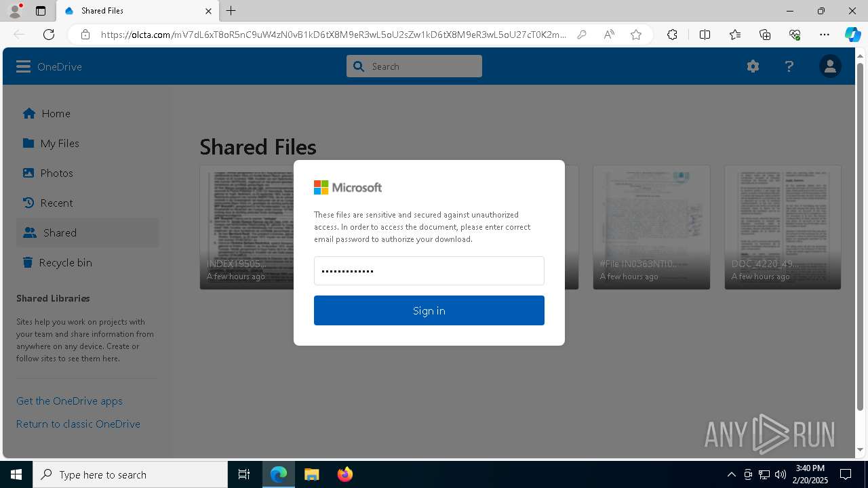The width and height of the screenshot is (868, 488).
Task: Open the help question mark icon
Action: tap(789, 66)
